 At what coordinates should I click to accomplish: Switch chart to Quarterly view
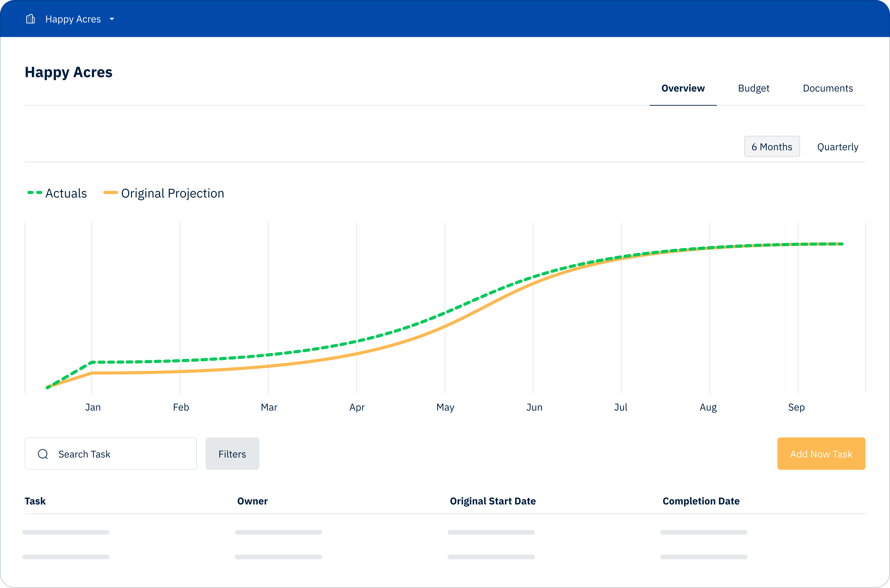point(837,147)
